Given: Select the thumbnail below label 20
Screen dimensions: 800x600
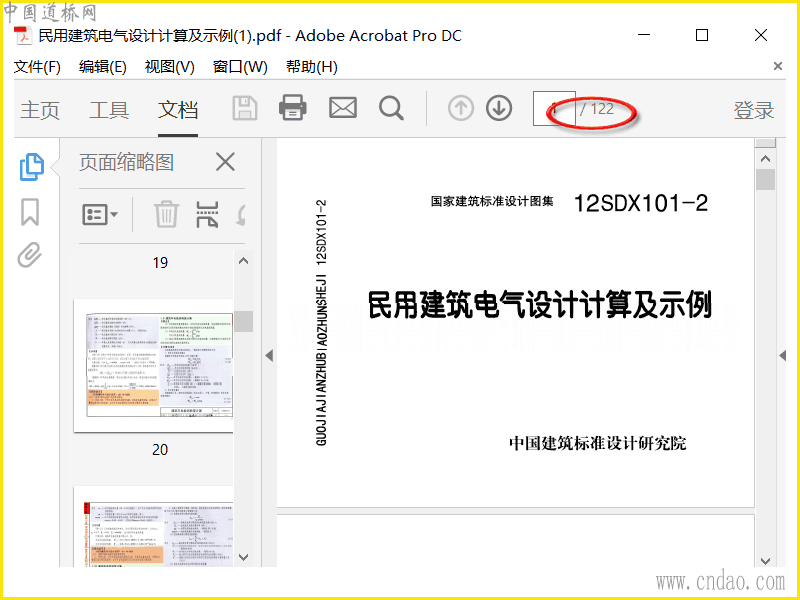Looking at the screenshot, I should [154, 527].
